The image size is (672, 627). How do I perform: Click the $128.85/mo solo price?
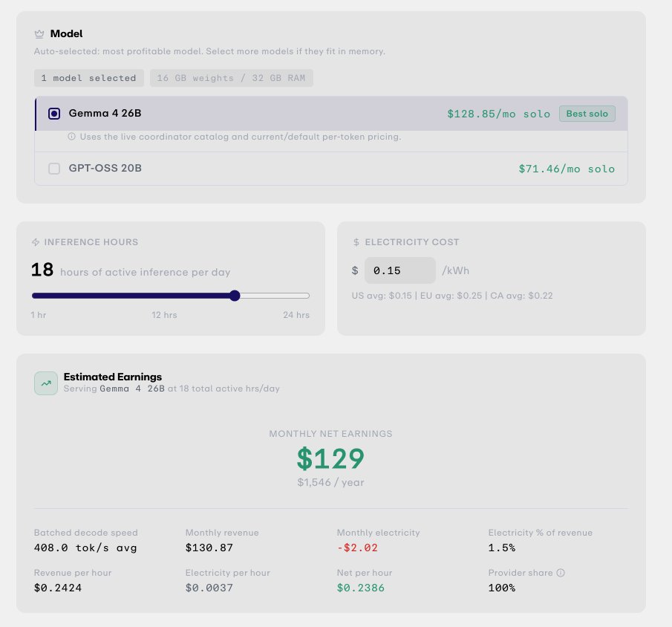pyautogui.click(x=498, y=114)
